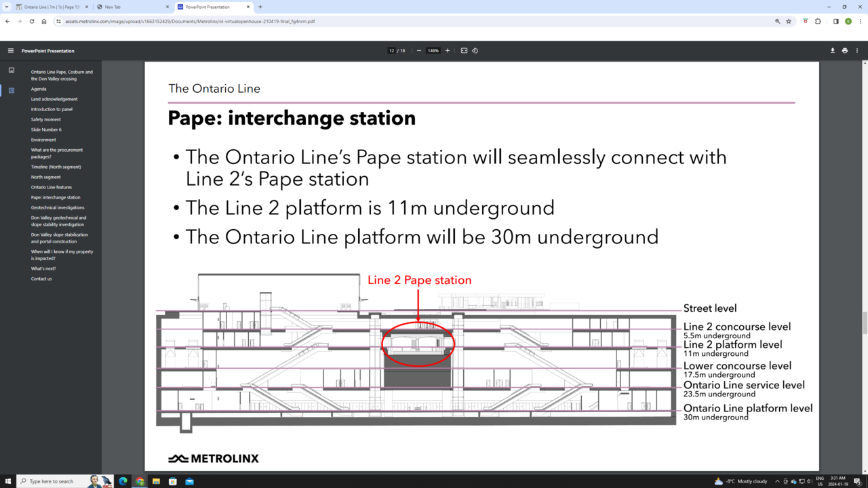Screen dimensions: 868x488
Task: Print the presentation
Action: (846, 50)
